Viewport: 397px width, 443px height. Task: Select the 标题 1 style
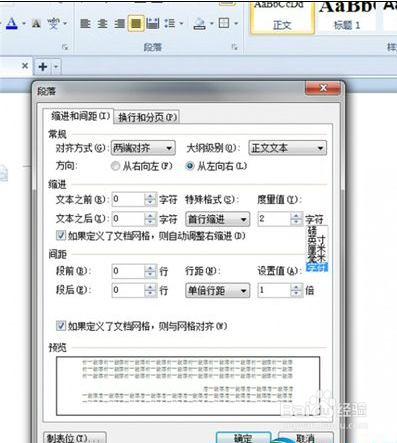[347, 17]
